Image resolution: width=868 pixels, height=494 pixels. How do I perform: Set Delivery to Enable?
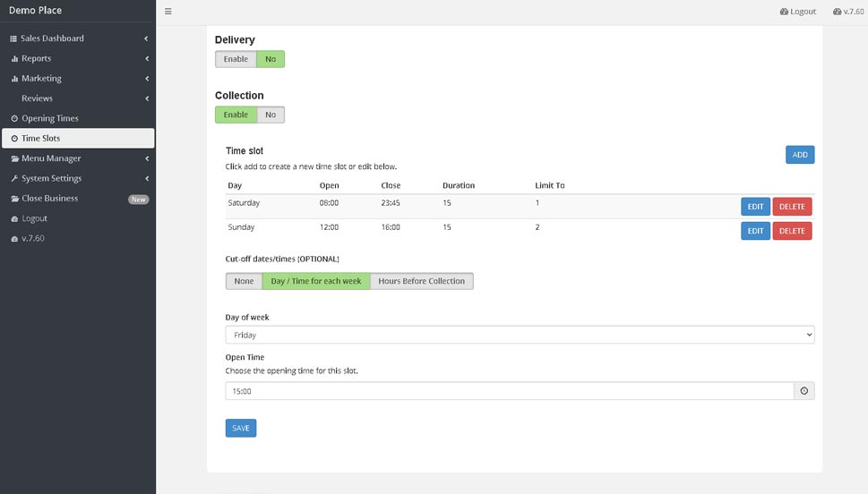(x=236, y=59)
